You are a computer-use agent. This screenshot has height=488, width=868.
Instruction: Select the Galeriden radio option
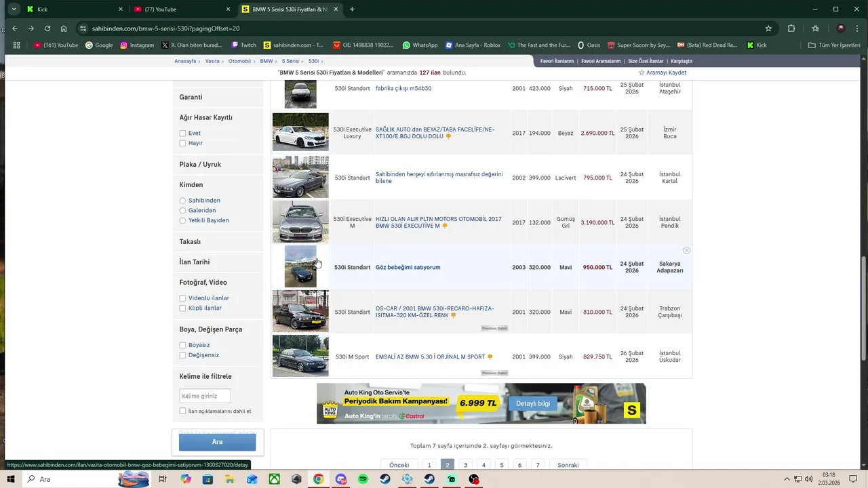[182, 211]
